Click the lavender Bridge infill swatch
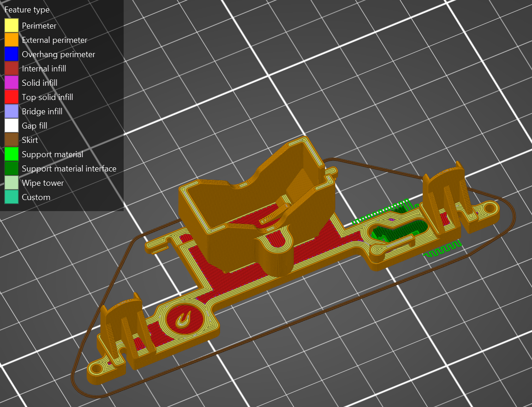Image resolution: width=532 pixels, height=407 pixels. (11, 111)
